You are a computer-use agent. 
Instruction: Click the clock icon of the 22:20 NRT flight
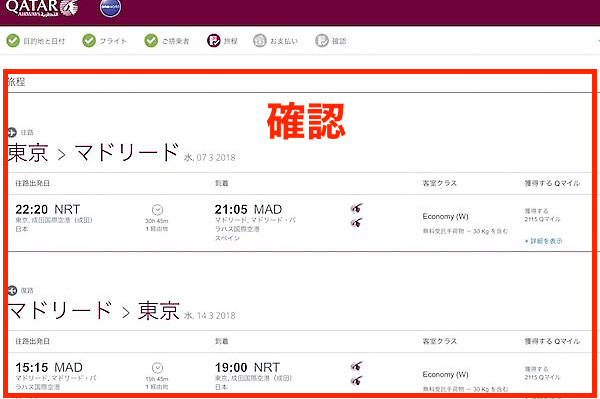click(157, 210)
